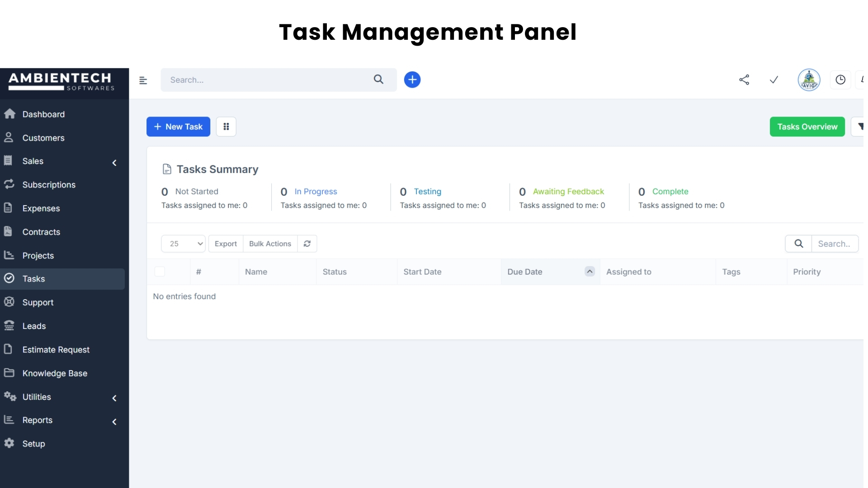Click the Navigo profile avatar

tap(809, 80)
